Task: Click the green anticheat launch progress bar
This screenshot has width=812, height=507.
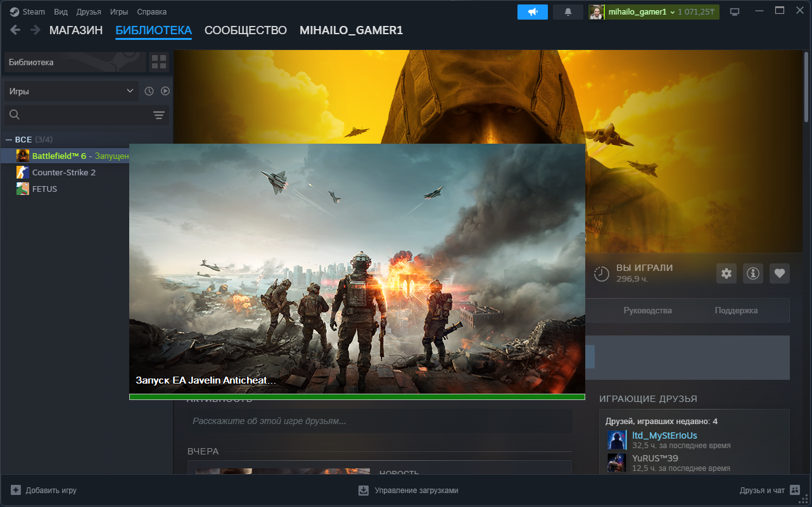Action: tap(357, 397)
